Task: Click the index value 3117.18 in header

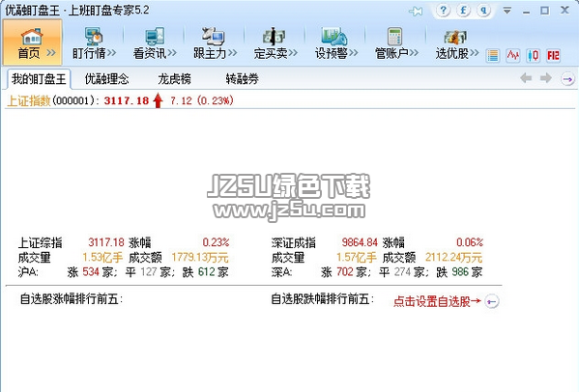Action: [x=127, y=100]
